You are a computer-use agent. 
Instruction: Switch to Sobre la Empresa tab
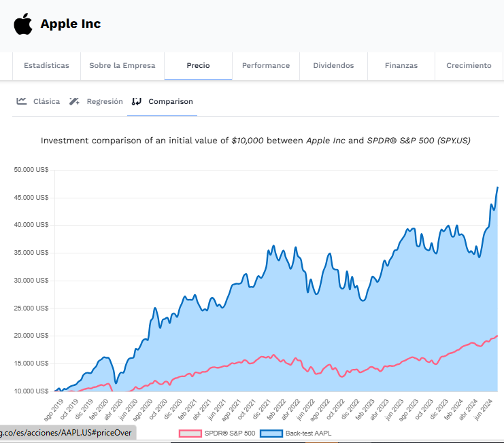pos(122,65)
